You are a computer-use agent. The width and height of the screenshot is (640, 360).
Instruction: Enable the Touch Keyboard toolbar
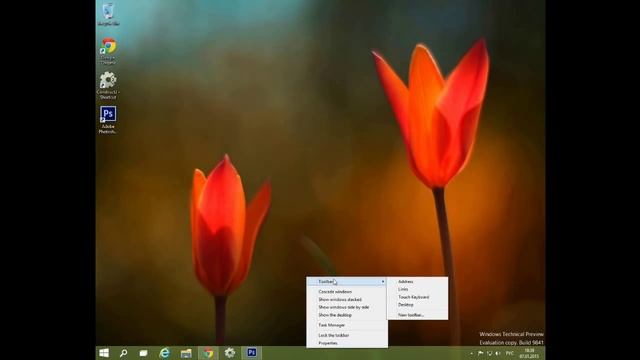click(x=417, y=297)
